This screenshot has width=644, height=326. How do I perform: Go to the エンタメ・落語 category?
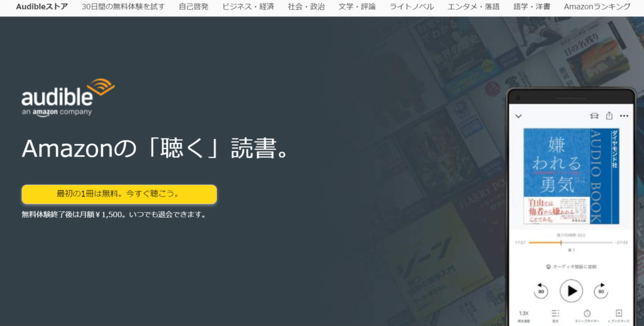[x=474, y=6]
